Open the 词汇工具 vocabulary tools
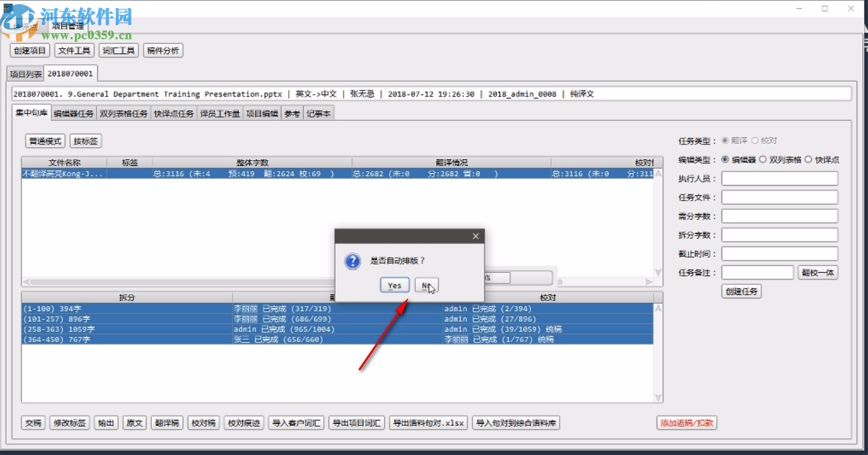This screenshot has width=868, height=455. click(119, 50)
